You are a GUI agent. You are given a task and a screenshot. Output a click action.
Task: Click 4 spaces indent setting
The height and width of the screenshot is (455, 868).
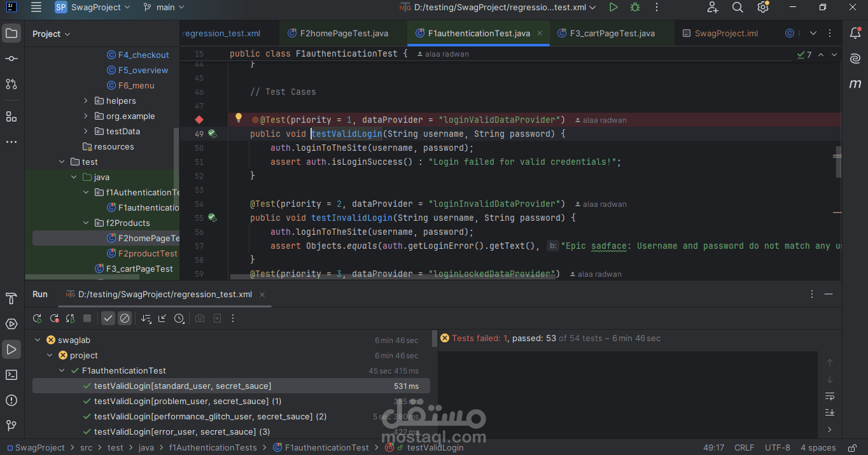(818, 447)
